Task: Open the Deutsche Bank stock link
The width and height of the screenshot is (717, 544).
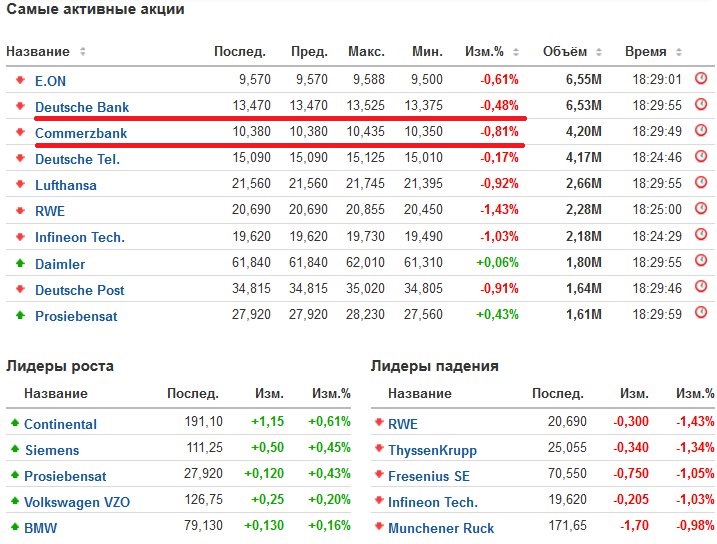Action: (82, 107)
